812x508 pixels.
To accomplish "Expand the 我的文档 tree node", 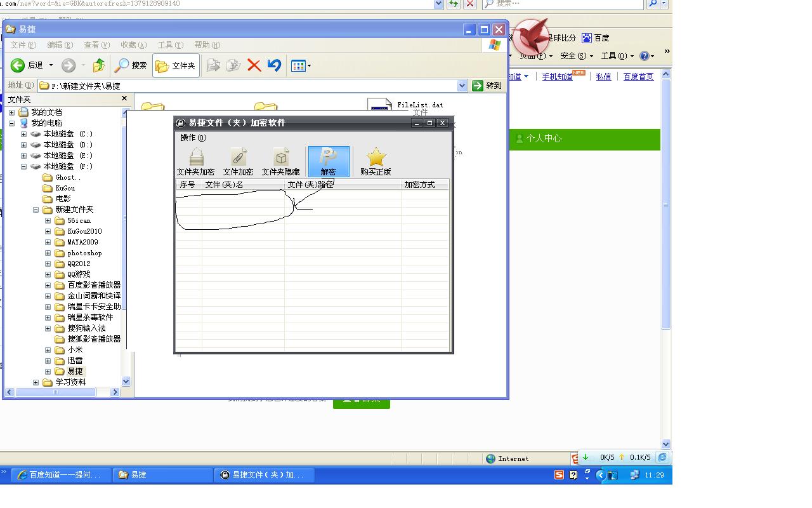I will (11, 112).
